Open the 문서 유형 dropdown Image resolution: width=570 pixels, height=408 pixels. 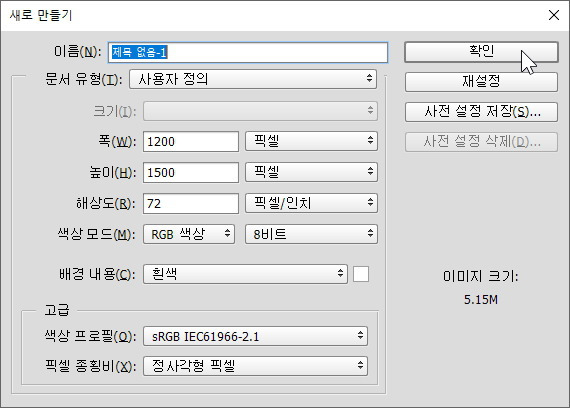click(253, 79)
